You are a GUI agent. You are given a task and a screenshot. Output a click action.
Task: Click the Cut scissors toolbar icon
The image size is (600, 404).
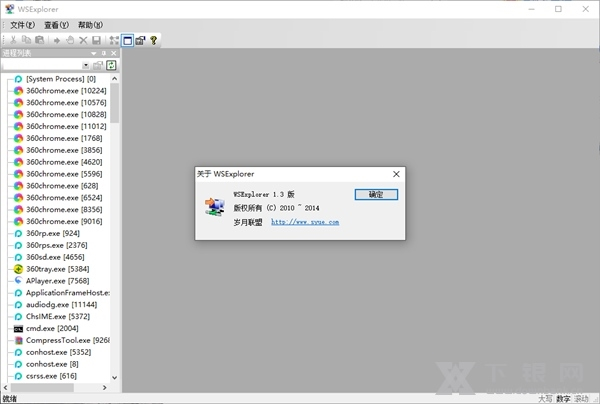tap(13, 40)
